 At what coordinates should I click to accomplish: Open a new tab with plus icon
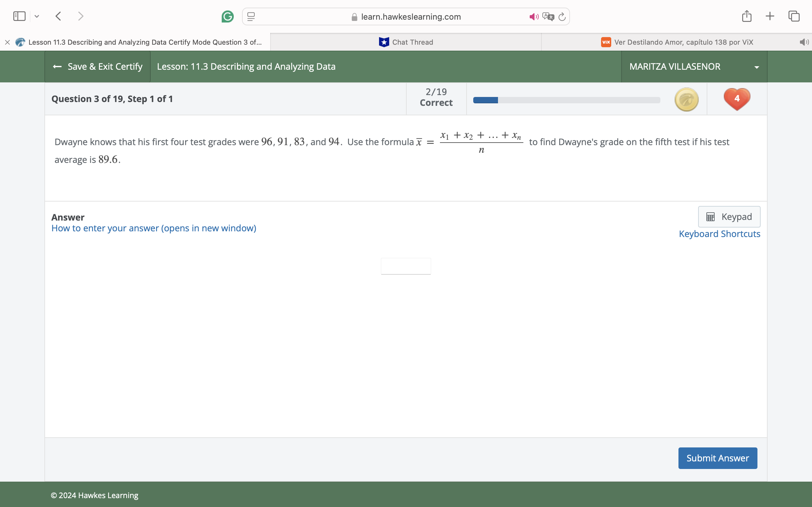[x=770, y=16]
